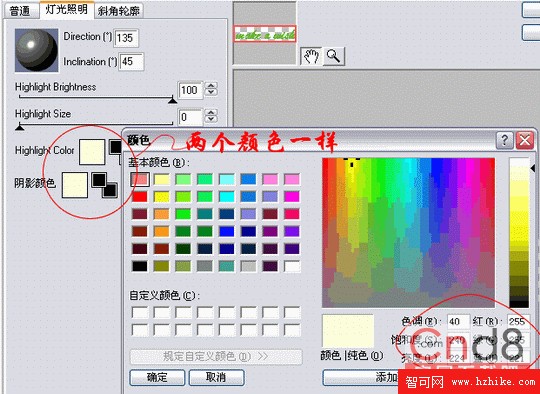This screenshot has width=540, height=394.
Task: Pick the pure red basic color
Action: (140, 197)
